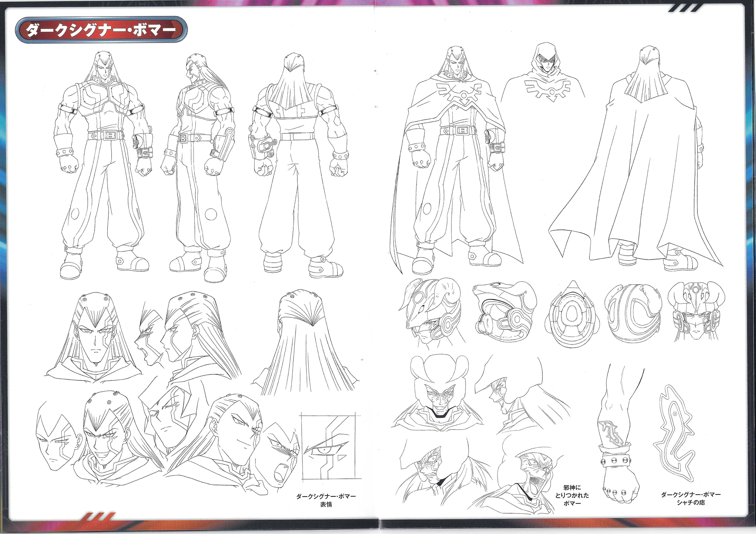This screenshot has height=534, width=756.
Task: Click the caption ending with 表情
Action: [326, 500]
